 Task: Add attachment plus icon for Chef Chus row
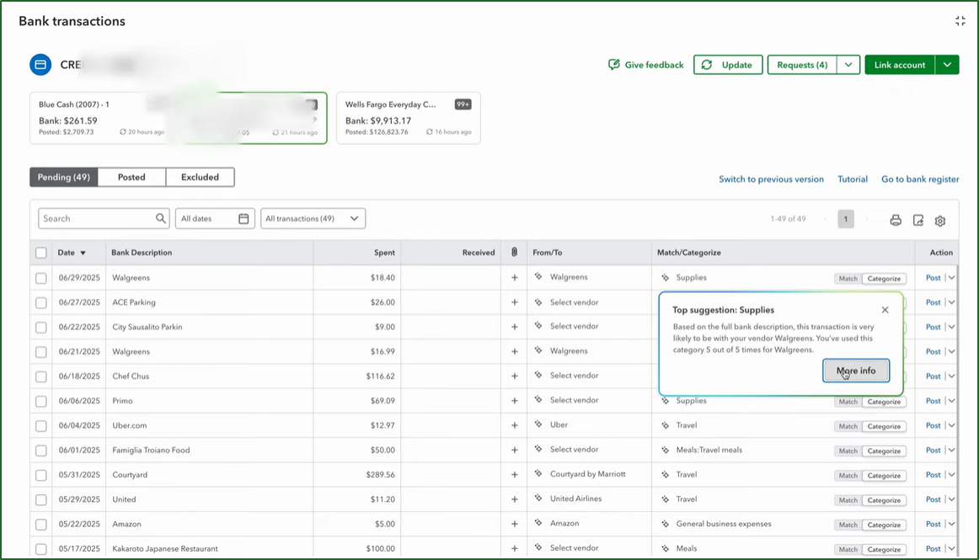(515, 376)
